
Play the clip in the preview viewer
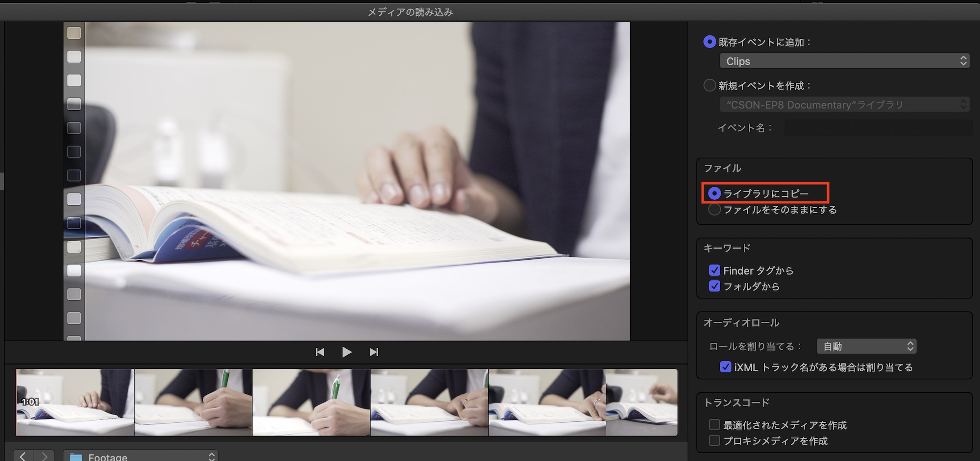(x=346, y=352)
